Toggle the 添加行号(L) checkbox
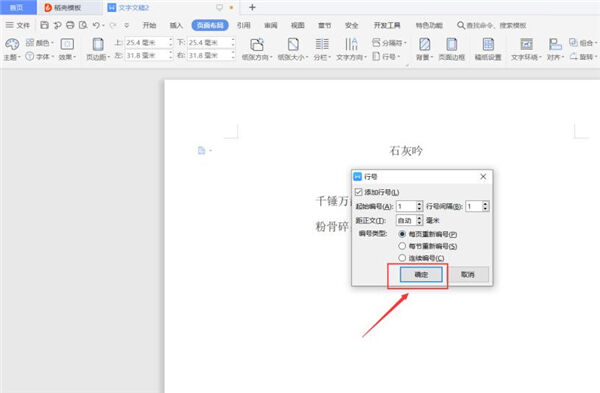The height and width of the screenshot is (393, 600). 359,192
